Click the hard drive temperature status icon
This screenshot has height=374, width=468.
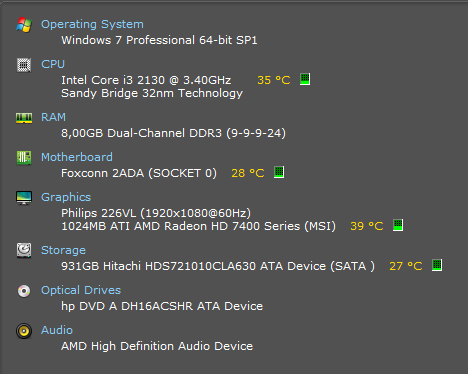(437, 265)
